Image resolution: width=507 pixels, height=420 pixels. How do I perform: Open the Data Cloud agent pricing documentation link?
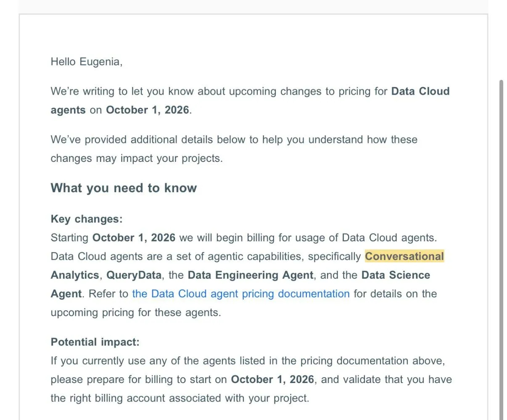(x=241, y=294)
